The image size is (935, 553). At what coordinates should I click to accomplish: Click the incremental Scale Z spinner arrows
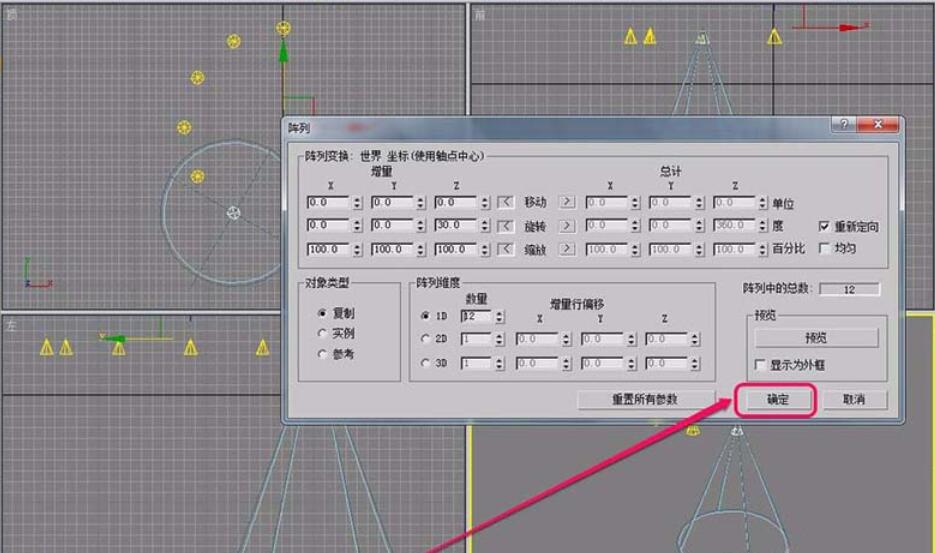click(485, 249)
